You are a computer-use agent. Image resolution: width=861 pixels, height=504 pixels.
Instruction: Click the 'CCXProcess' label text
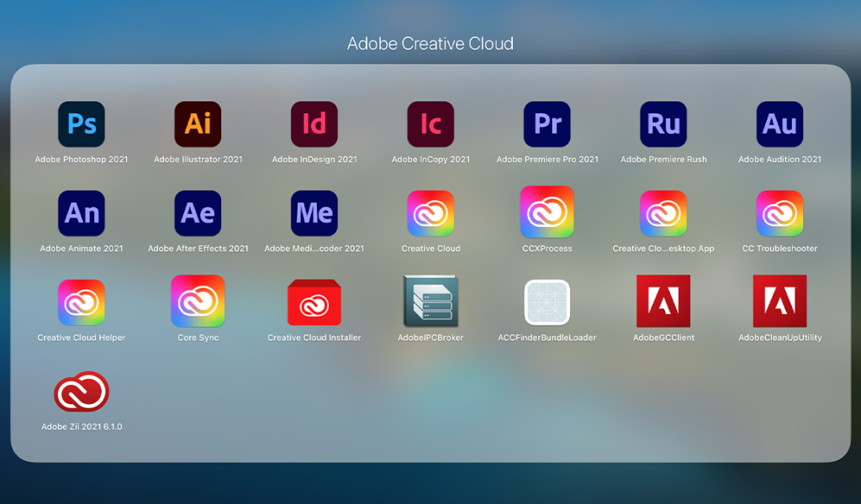[x=547, y=249]
